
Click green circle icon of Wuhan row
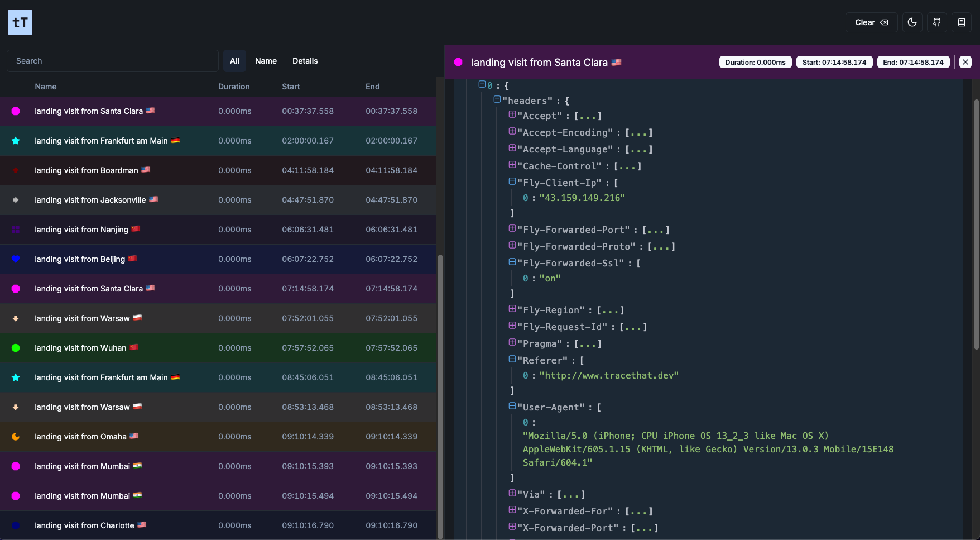tap(16, 348)
